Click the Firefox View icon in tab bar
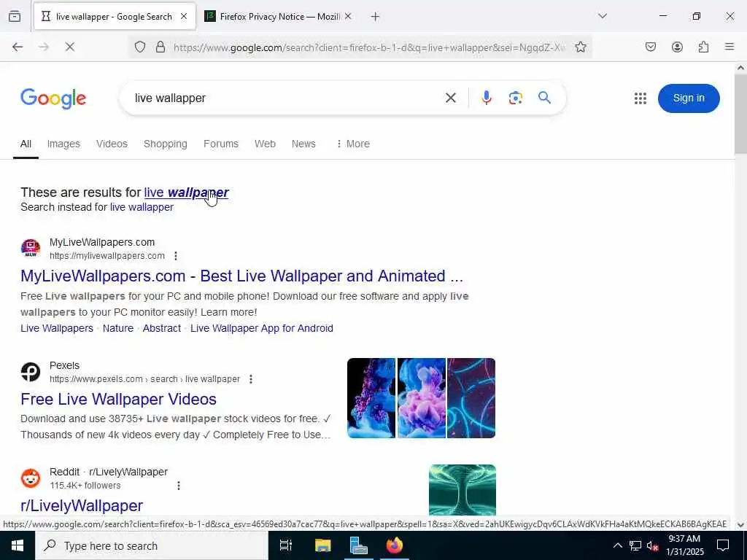Viewport: 747px width, 560px height. pyautogui.click(x=15, y=17)
